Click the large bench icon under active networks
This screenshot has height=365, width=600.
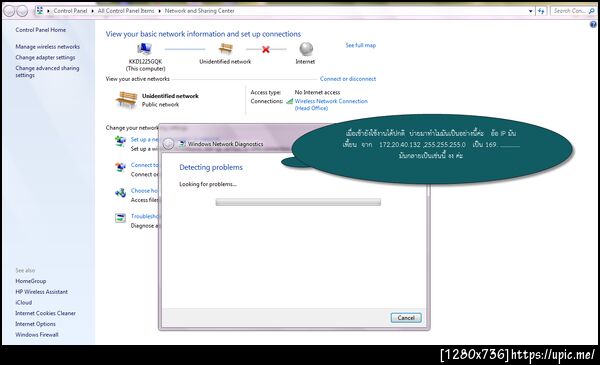[127, 100]
